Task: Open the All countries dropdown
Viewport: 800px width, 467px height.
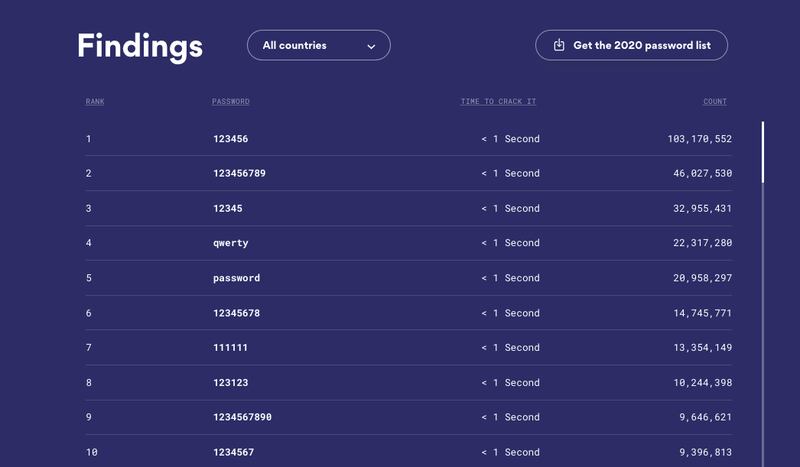Action: (319, 45)
